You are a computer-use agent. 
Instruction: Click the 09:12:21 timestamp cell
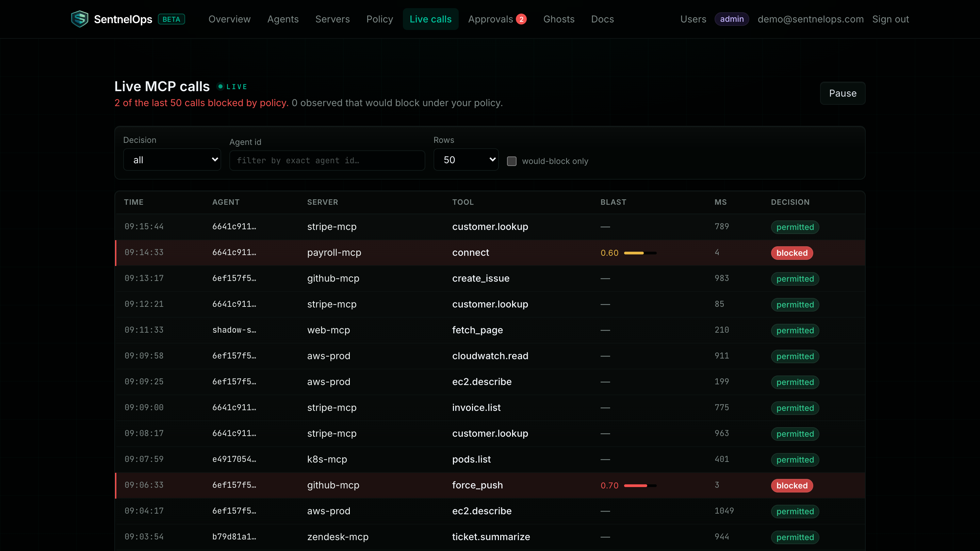pyautogui.click(x=144, y=304)
